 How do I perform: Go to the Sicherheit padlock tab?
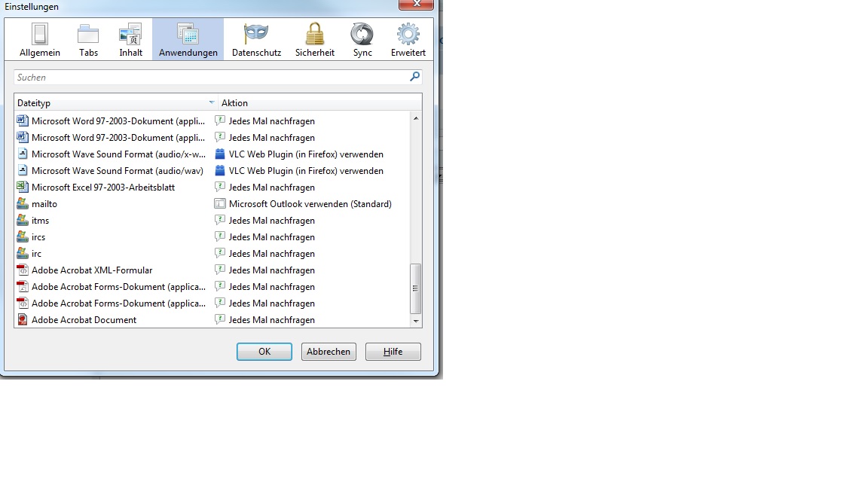click(314, 40)
